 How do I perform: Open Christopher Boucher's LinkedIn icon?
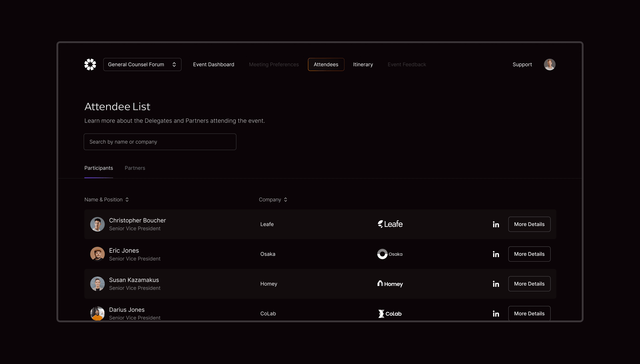[496, 224]
